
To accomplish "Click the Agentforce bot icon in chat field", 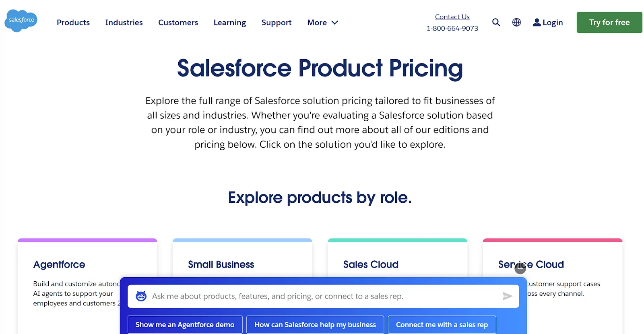I will pyautogui.click(x=141, y=296).
